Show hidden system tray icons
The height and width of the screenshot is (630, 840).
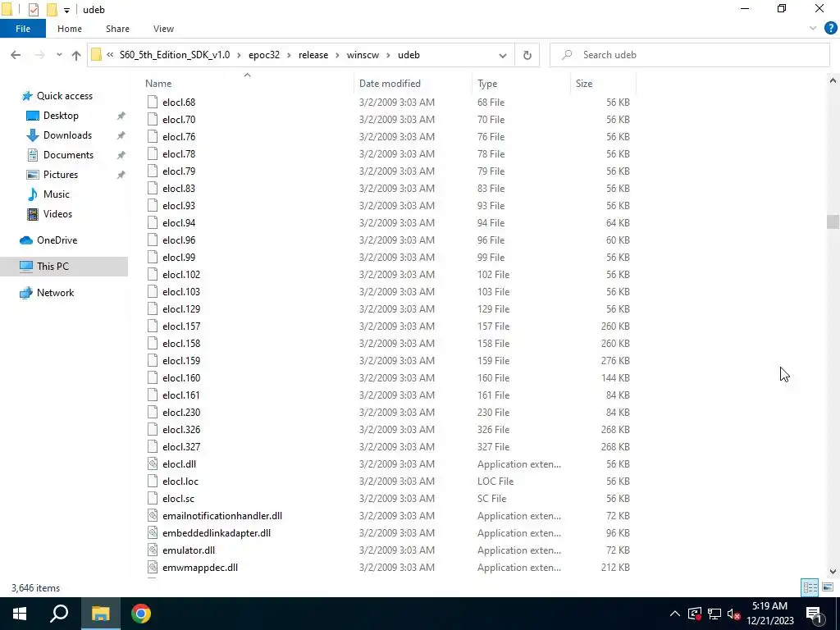pos(675,614)
